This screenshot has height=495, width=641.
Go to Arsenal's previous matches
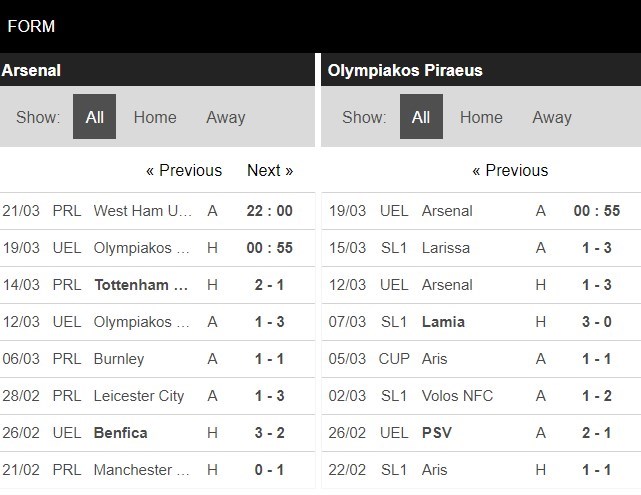click(x=184, y=170)
